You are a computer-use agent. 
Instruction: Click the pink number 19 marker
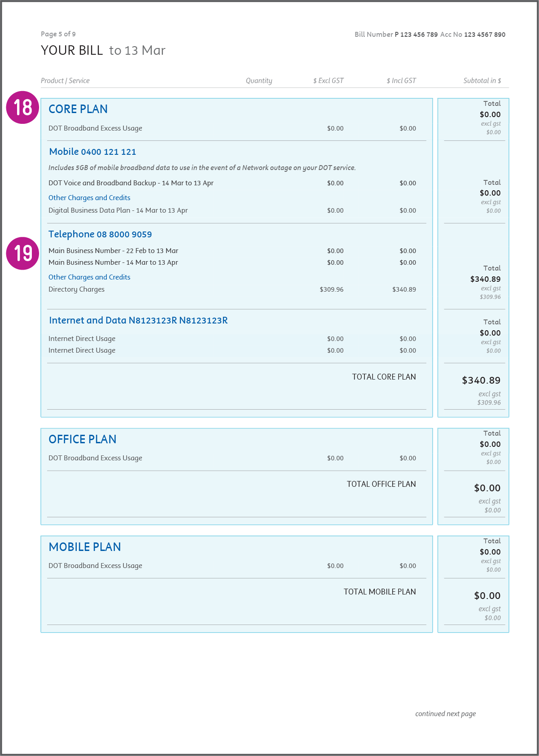tap(22, 253)
